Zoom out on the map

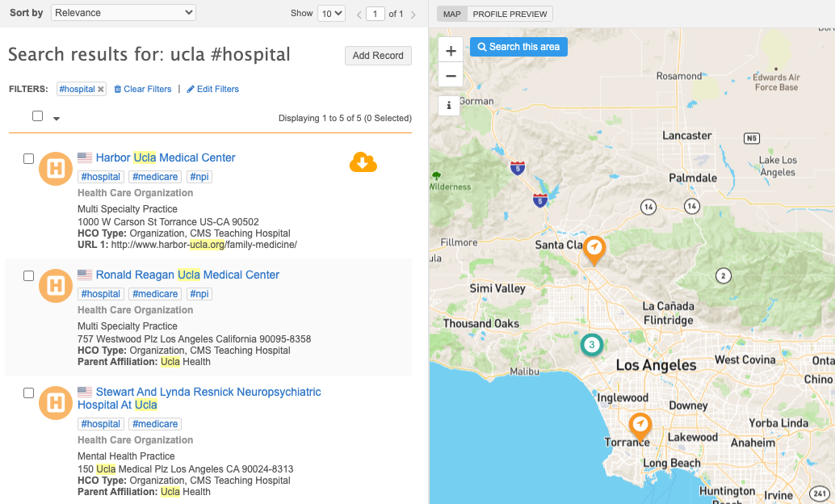click(x=451, y=75)
